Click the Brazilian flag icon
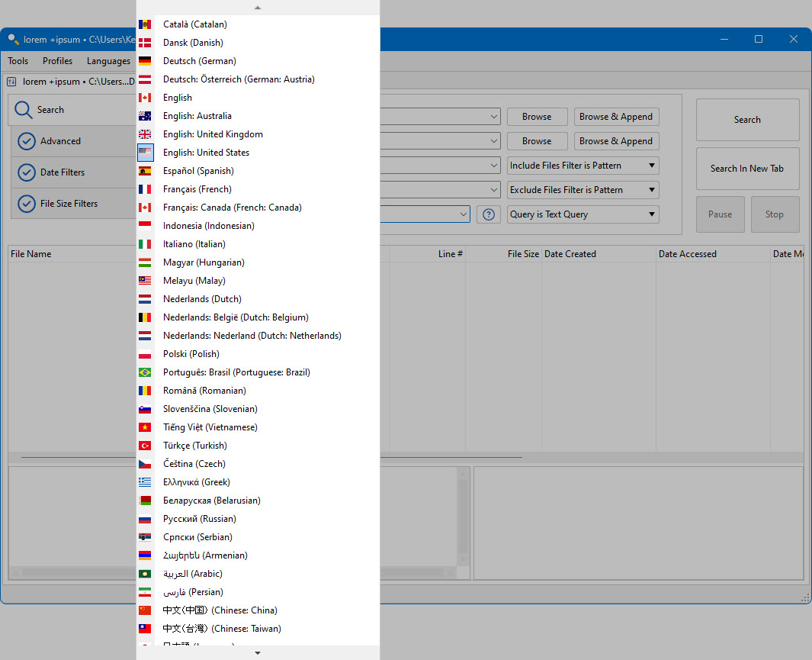 (x=145, y=372)
